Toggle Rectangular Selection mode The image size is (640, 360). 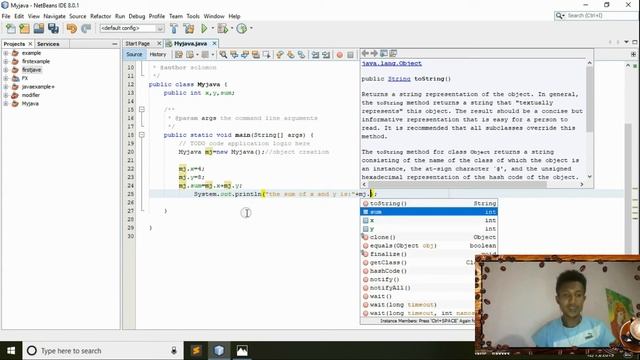coord(267,54)
